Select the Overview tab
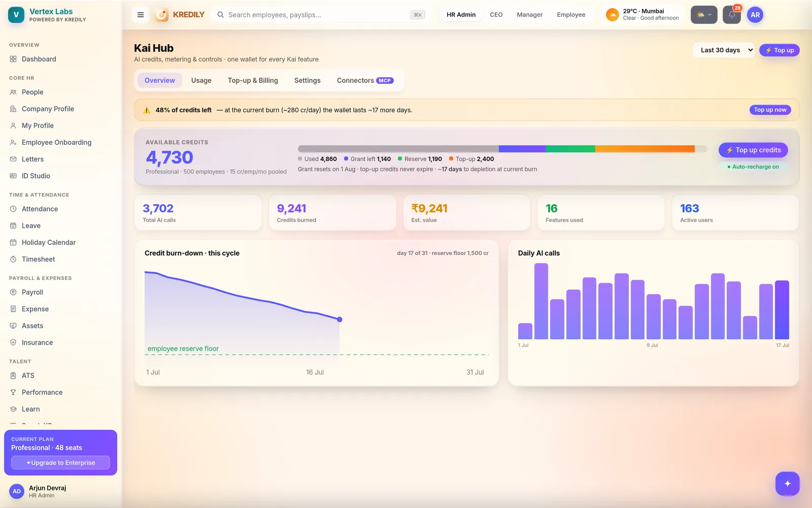 tap(160, 80)
